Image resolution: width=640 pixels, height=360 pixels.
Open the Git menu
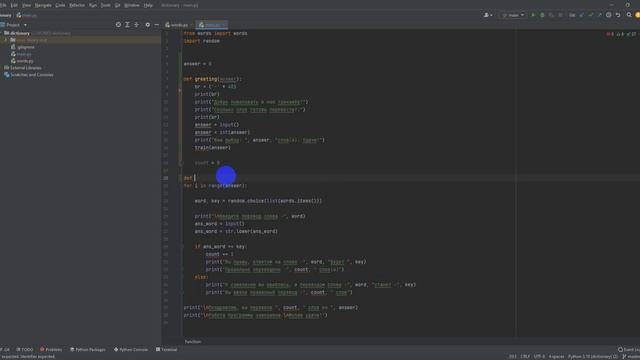118,5
